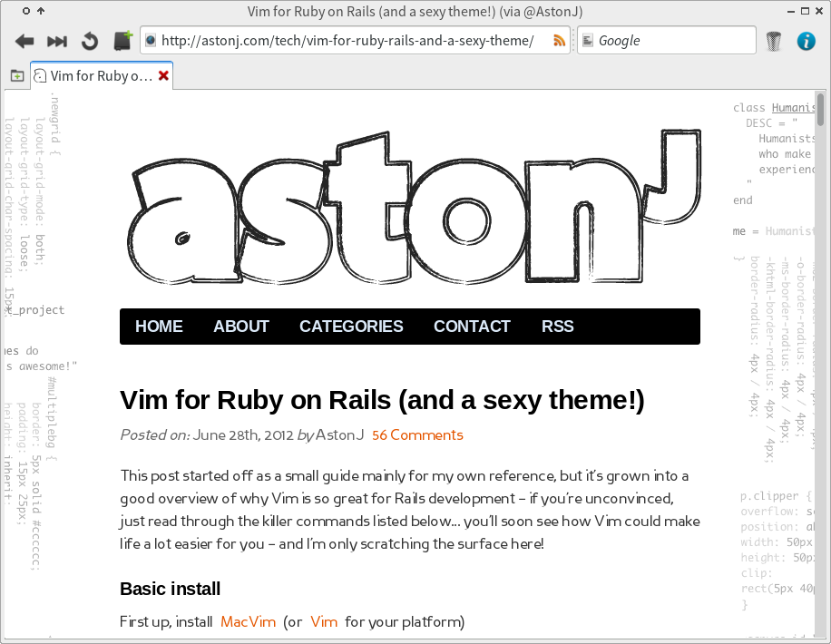Click the Back arrow button
Screen dimensions: 831x644
point(24,41)
